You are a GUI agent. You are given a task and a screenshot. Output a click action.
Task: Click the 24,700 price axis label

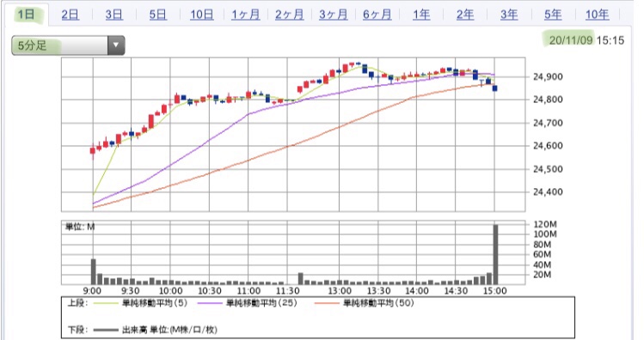(x=548, y=123)
